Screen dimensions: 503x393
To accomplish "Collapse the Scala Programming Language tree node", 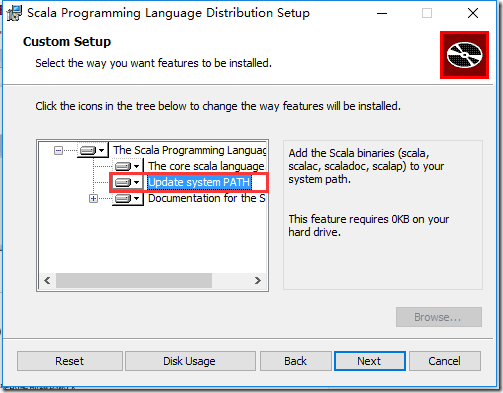I will click(58, 151).
